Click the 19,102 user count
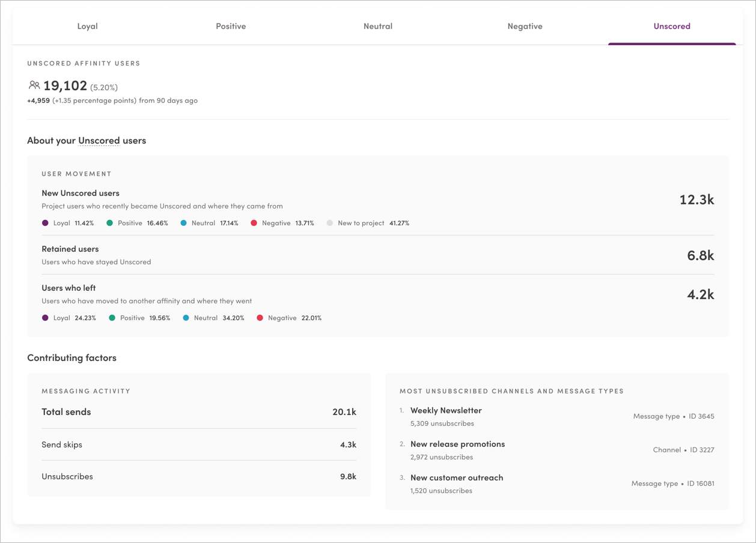The image size is (756, 543). (65, 86)
